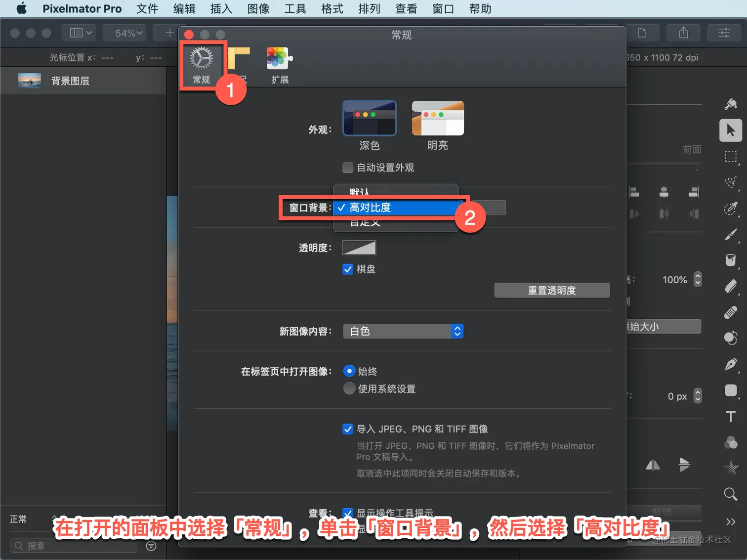Select the Repair bandage tool
The image size is (747, 560).
731,312
